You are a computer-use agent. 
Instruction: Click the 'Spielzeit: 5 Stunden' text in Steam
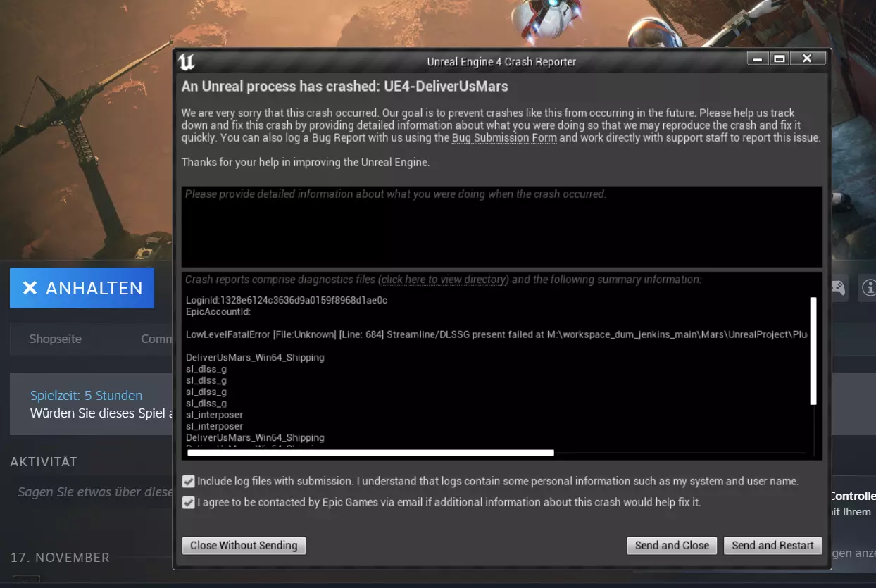(x=86, y=396)
